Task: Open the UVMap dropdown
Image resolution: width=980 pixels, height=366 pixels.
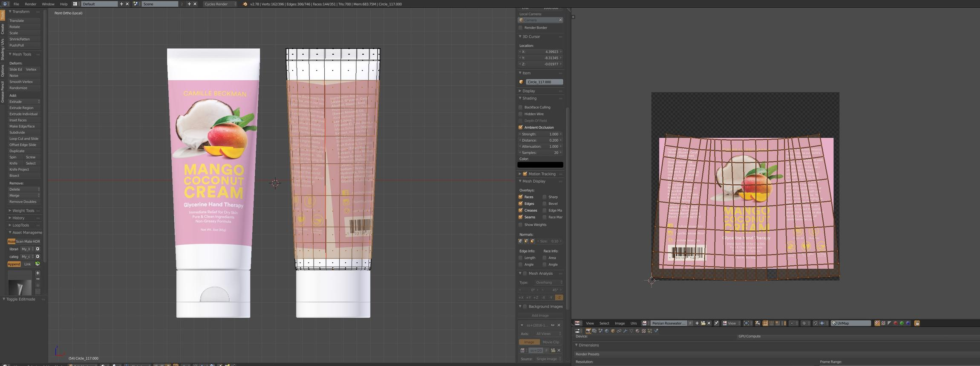Action: [850, 323]
